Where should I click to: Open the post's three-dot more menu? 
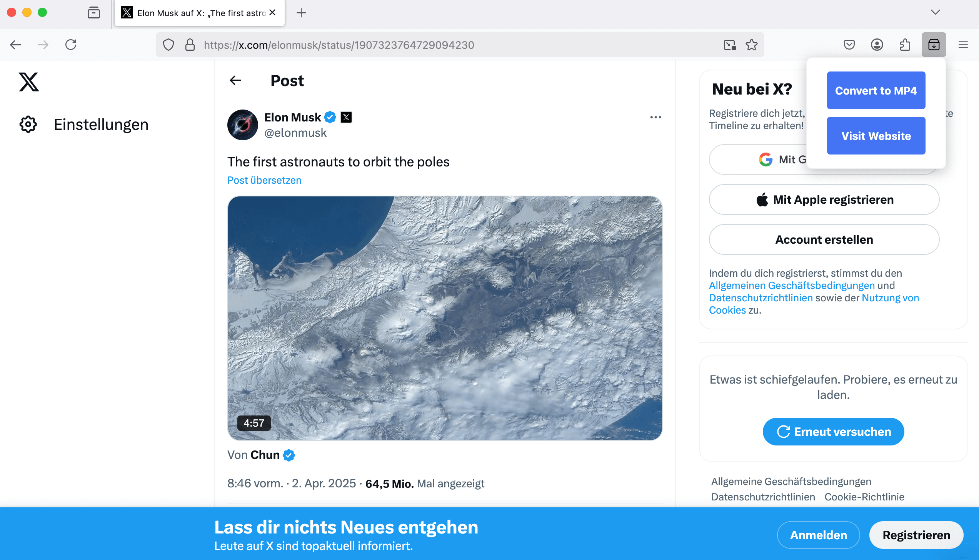(655, 117)
